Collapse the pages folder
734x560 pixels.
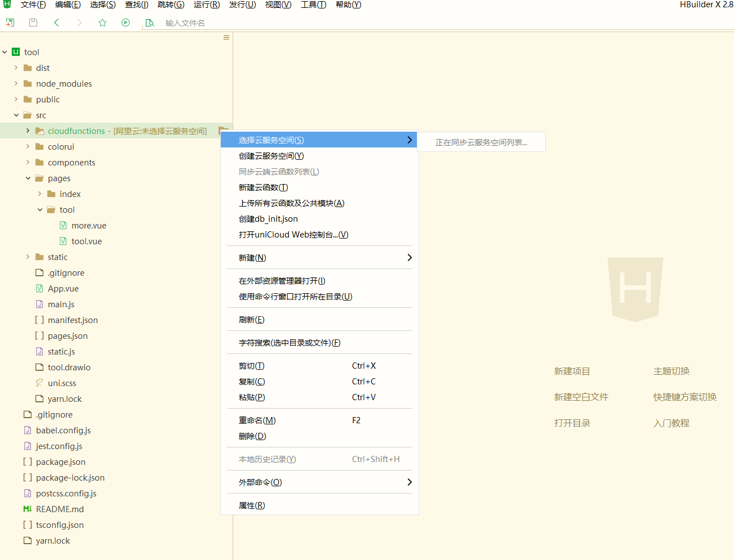coord(28,178)
